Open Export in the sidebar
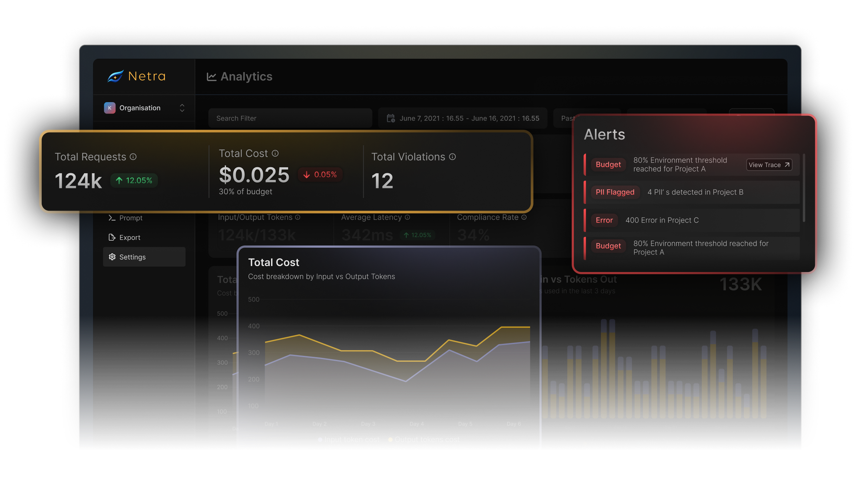The height and width of the screenshot is (504, 855). (x=144, y=237)
